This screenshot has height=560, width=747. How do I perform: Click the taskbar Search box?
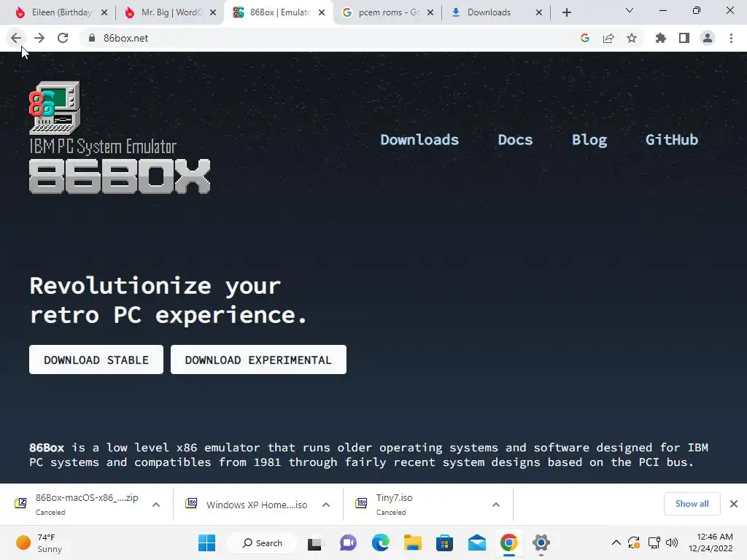click(x=262, y=542)
